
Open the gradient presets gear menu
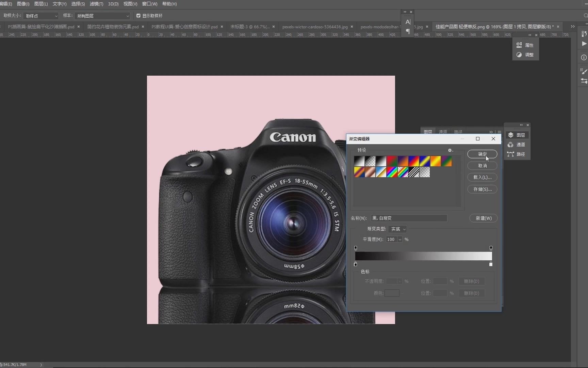click(x=451, y=150)
